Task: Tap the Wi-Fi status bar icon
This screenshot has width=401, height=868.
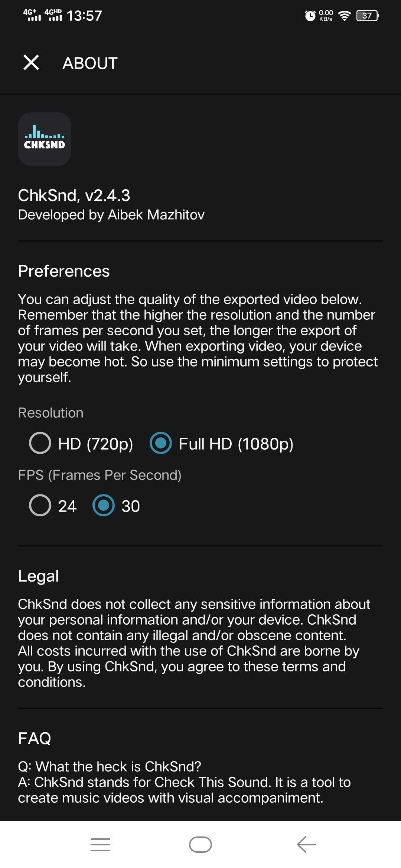Action: point(345,16)
